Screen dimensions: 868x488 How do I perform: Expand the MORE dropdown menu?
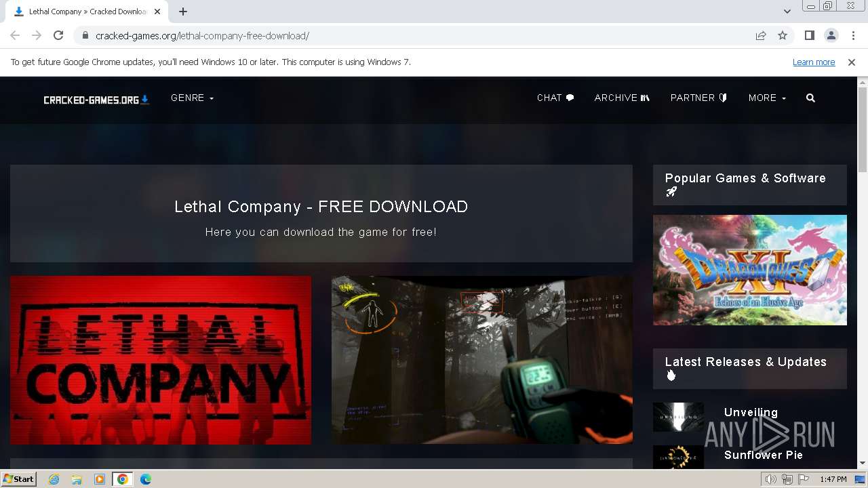767,98
